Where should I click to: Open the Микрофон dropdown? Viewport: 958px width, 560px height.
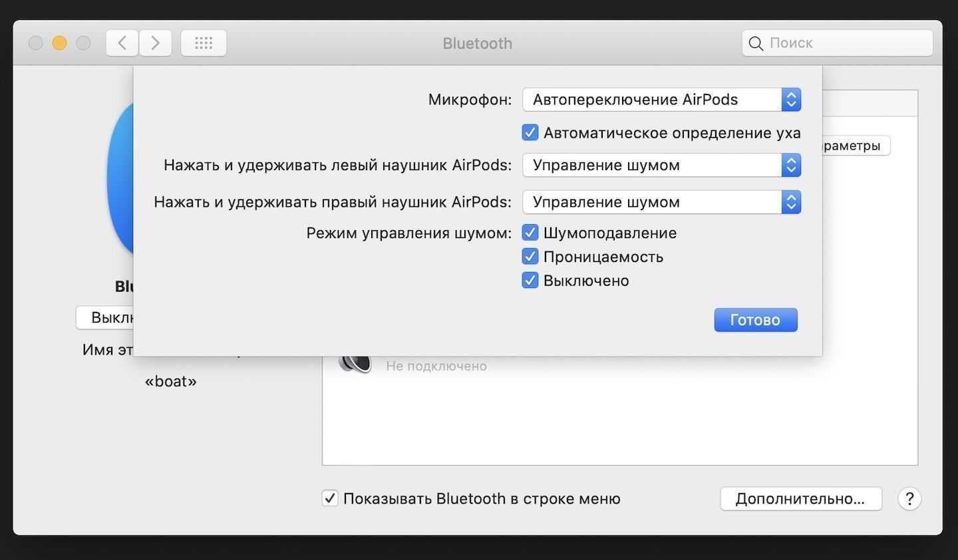(661, 100)
